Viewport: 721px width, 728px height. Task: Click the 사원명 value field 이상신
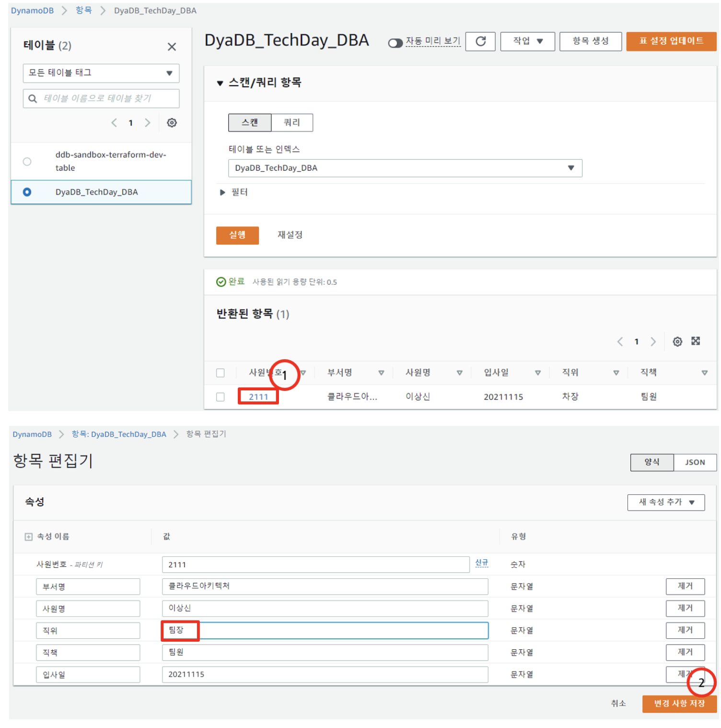pos(325,609)
